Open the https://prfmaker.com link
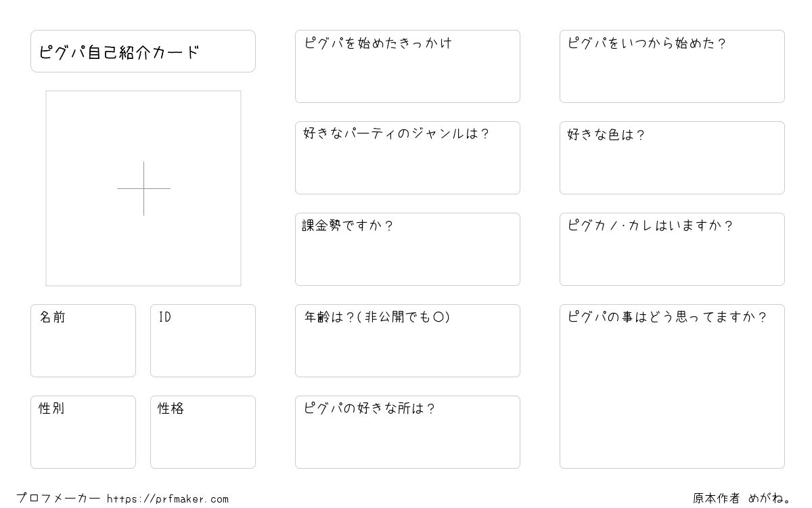This screenshot has height=508, width=812. point(168,499)
